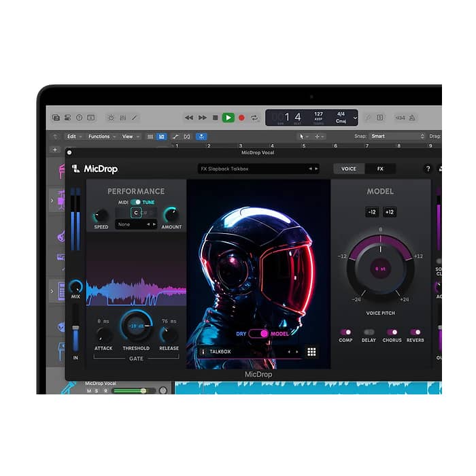This screenshot has height=476, width=476.
Task: Open the Editors pencil icon
Action: pos(134,118)
